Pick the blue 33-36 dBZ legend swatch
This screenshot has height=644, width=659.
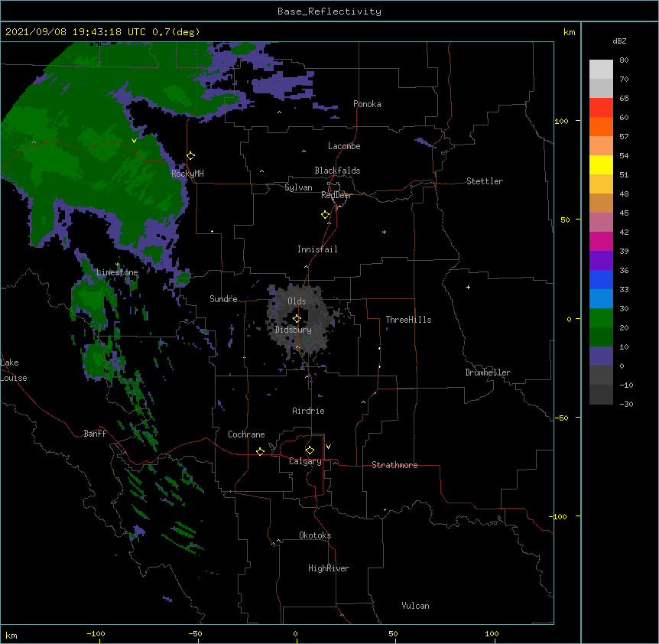(601, 279)
